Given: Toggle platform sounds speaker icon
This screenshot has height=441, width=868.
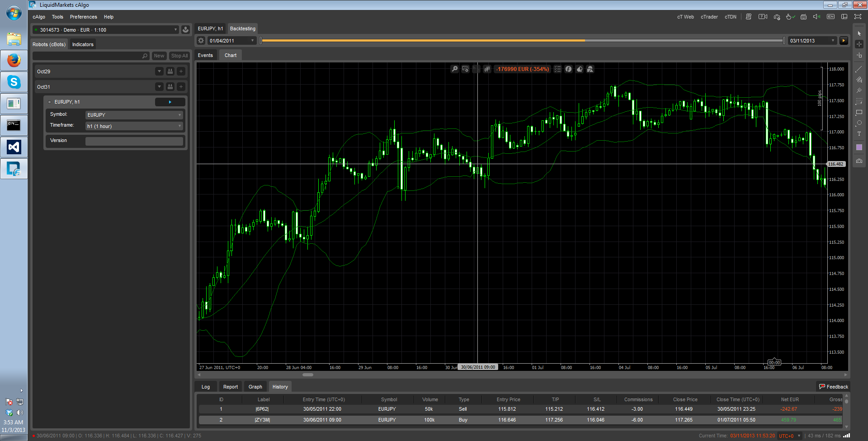Looking at the screenshot, I should coord(816,17).
